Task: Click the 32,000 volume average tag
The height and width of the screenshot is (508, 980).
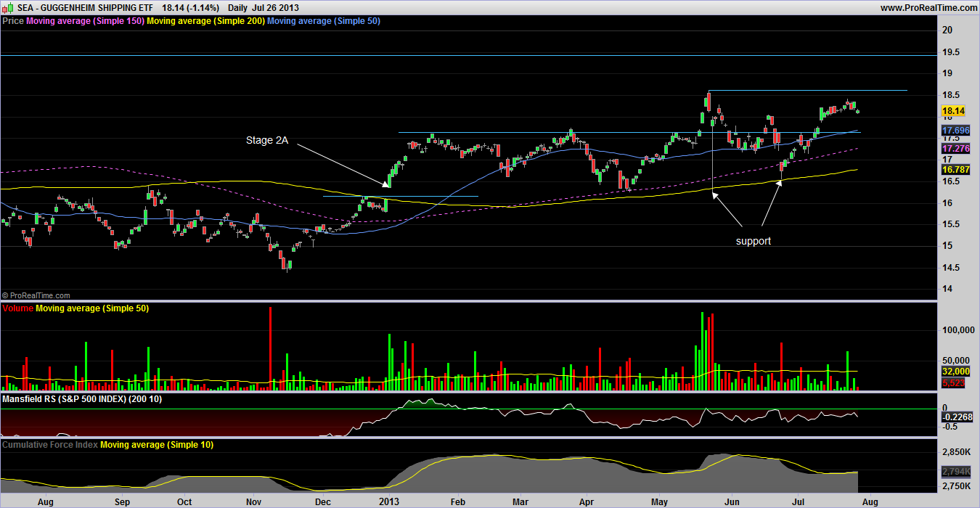Action: click(955, 372)
